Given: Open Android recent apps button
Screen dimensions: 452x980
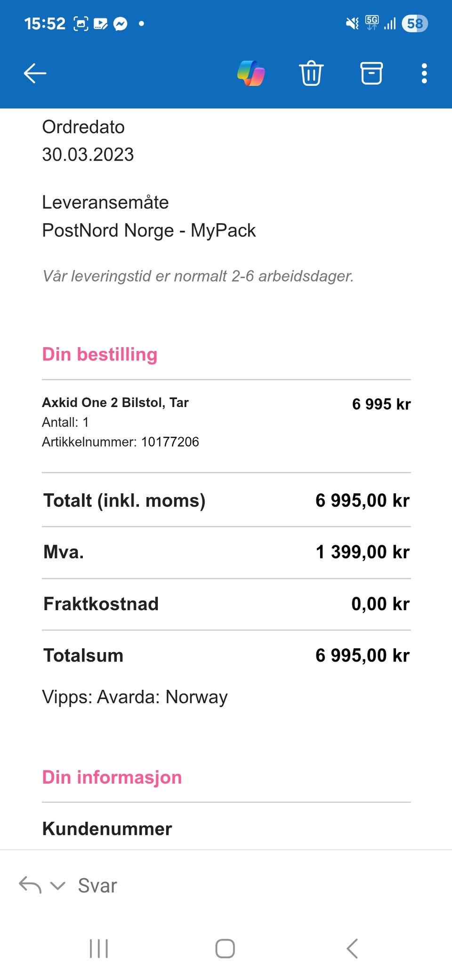Looking at the screenshot, I should (99, 948).
